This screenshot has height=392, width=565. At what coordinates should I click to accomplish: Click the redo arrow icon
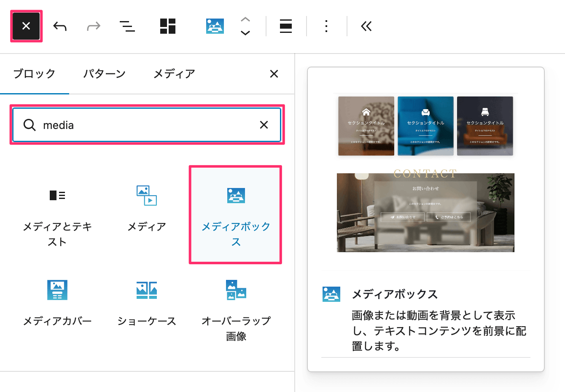(93, 27)
